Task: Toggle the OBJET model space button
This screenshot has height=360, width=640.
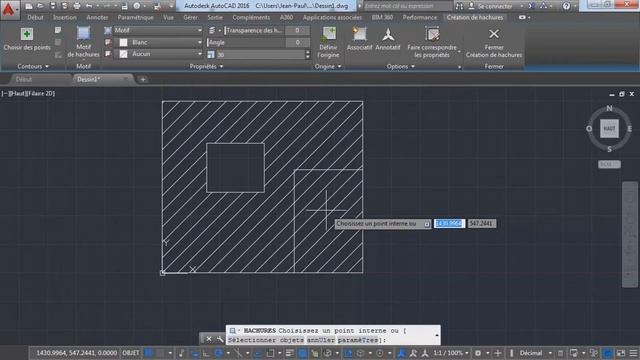Action: point(131,353)
